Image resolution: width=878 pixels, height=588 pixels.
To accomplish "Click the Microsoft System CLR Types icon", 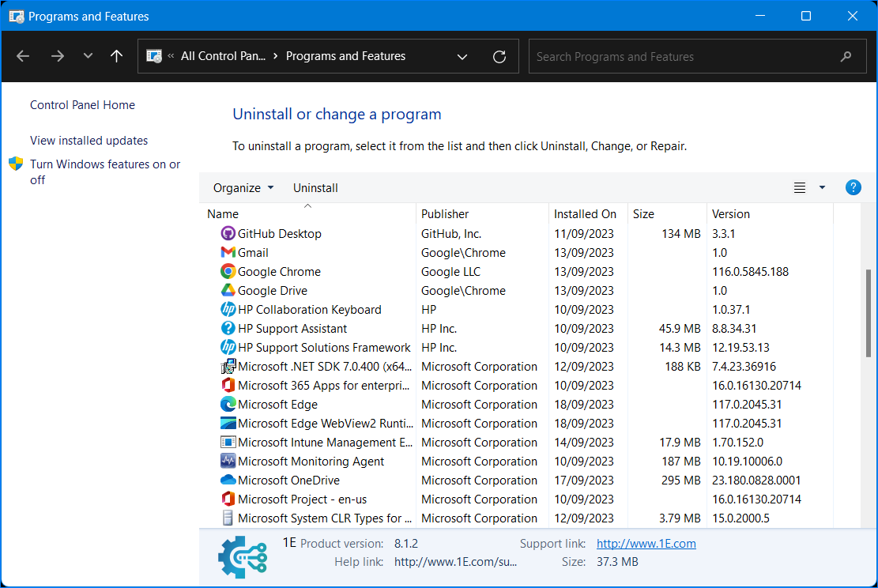I will tap(228, 518).
